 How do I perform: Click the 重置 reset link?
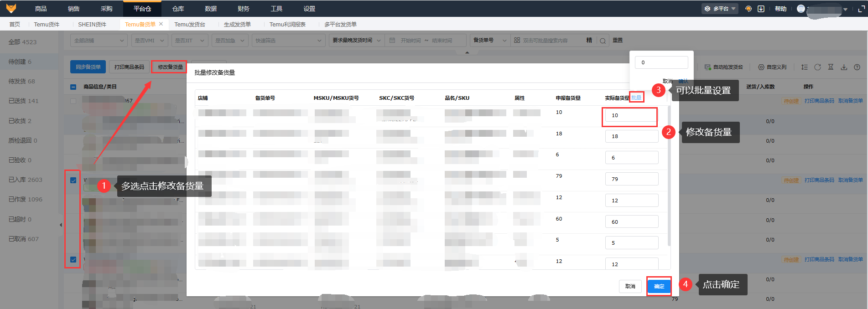[618, 40]
